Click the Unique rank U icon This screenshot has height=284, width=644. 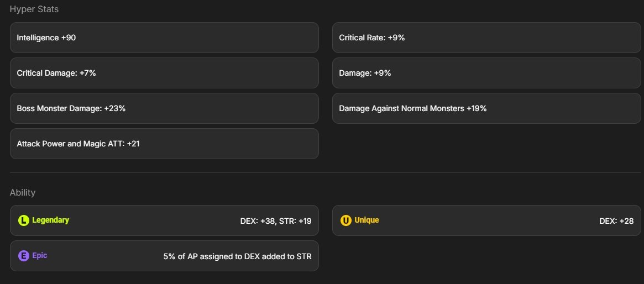pyautogui.click(x=346, y=220)
